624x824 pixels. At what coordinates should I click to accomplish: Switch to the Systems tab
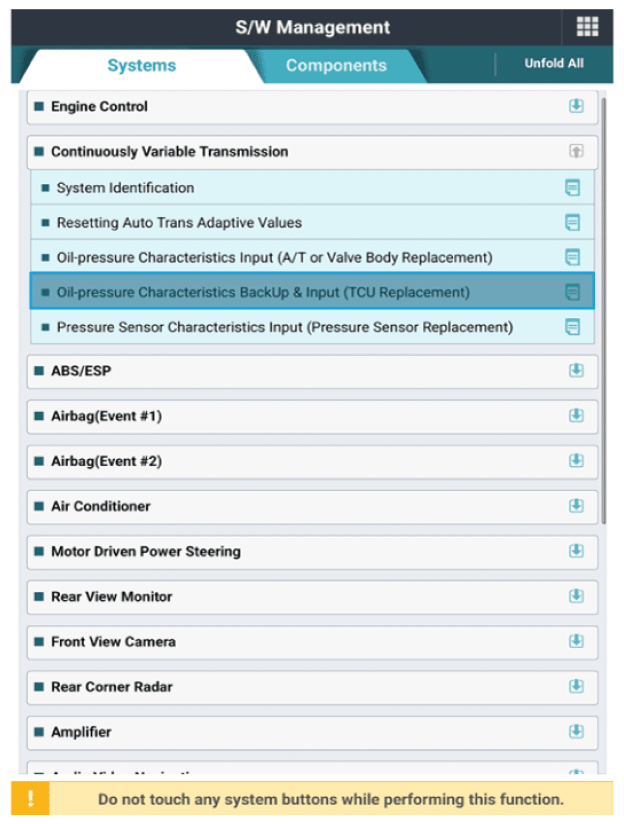tap(141, 66)
